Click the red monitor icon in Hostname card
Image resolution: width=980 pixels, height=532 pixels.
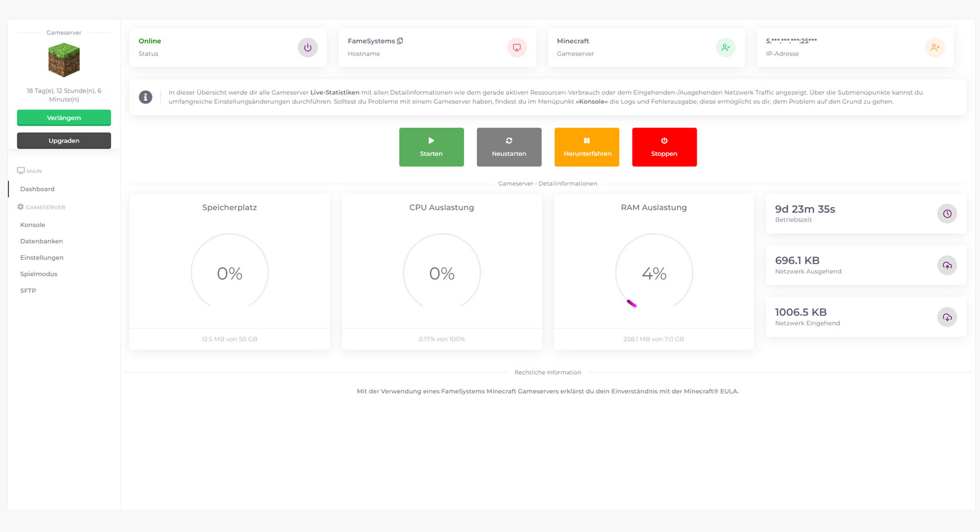coord(516,47)
